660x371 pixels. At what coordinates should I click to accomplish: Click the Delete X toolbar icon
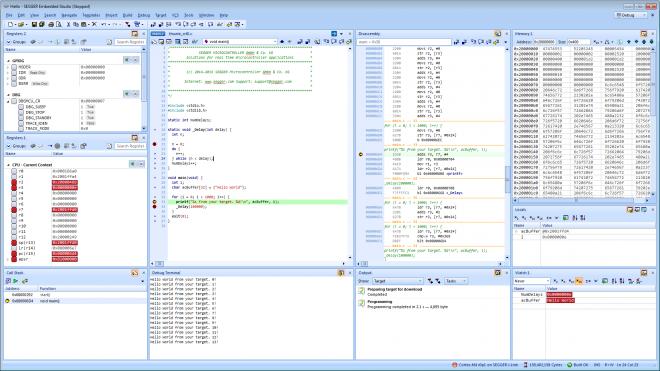(x=94, y=24)
